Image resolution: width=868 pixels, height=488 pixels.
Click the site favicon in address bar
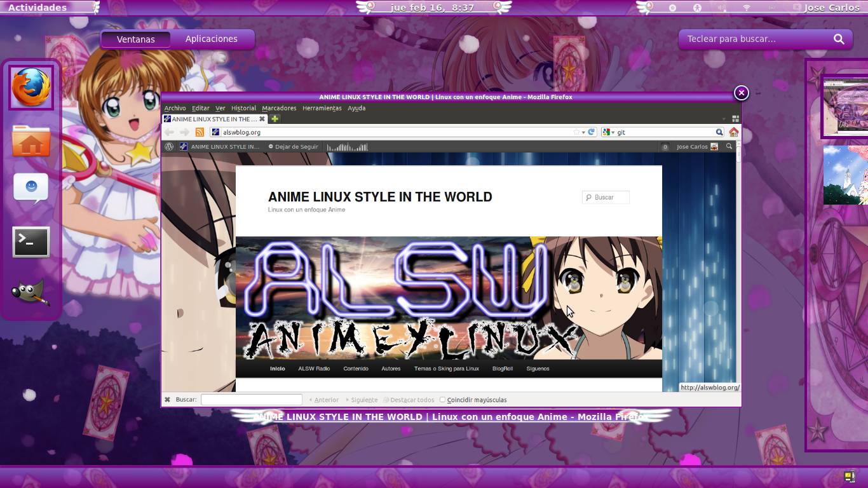[x=215, y=132]
